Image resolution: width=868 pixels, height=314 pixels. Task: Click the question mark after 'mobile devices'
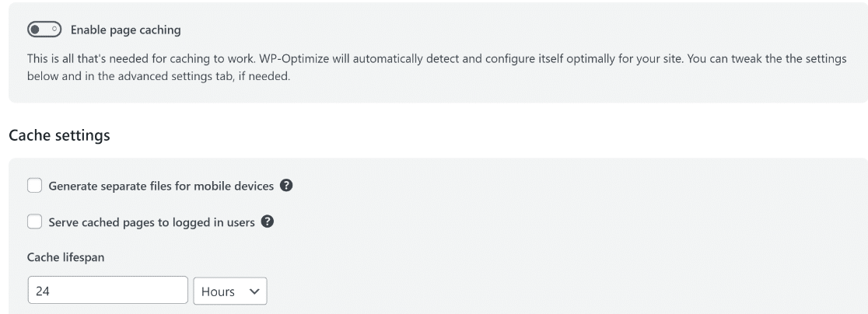285,186
